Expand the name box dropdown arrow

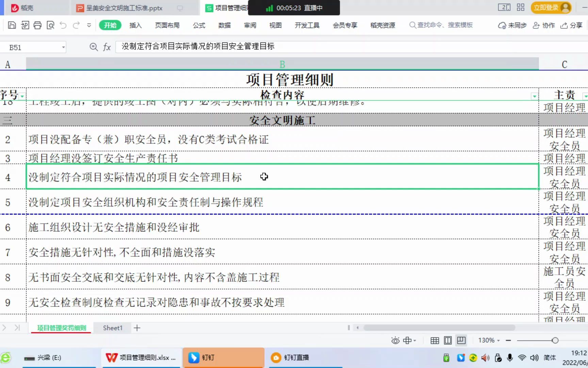[63, 47]
